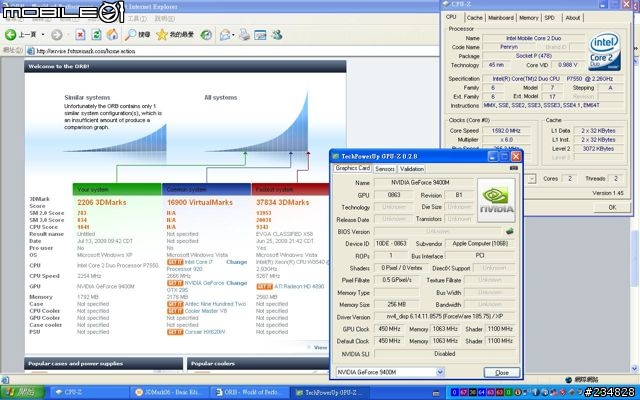
Task: Click the Subvendor field showing Apple Computer
Action: (480, 244)
